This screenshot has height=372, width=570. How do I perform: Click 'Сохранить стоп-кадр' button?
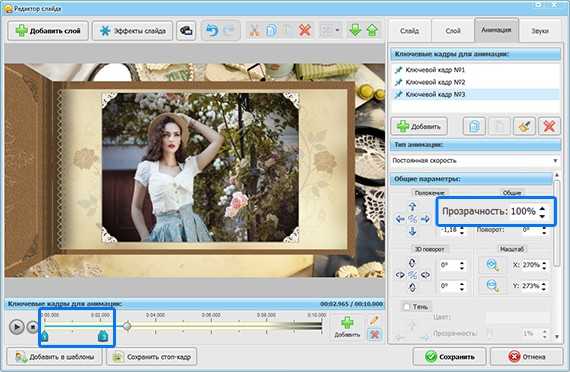[x=152, y=357]
